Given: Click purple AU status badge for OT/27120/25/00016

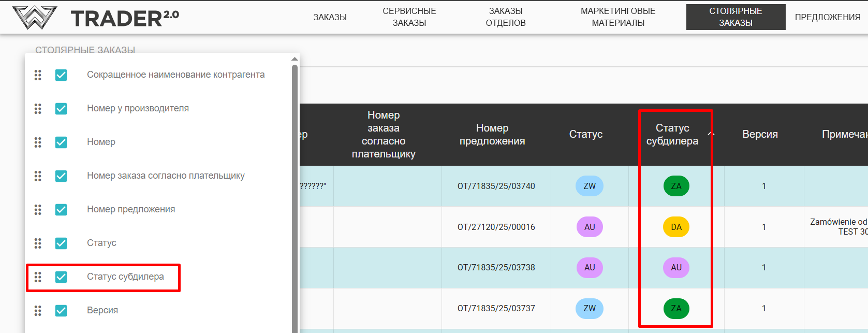Looking at the screenshot, I should 589,227.
